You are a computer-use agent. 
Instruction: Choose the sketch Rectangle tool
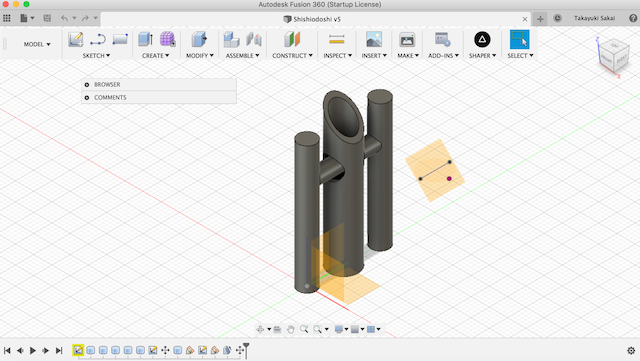click(120, 40)
